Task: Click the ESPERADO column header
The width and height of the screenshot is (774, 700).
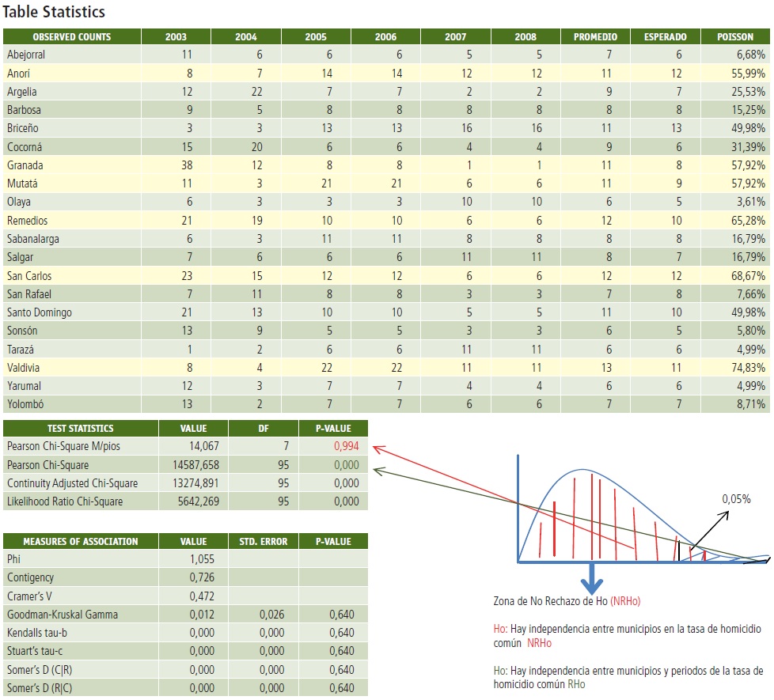Action: 665,37
